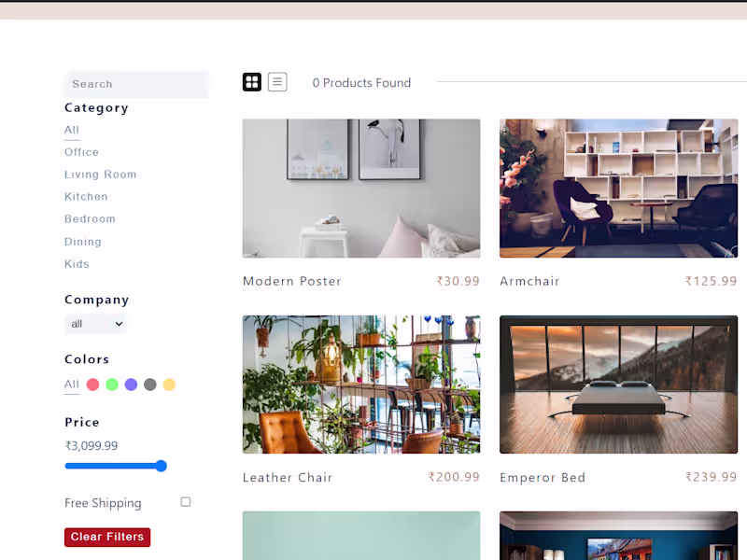Click the Clear Filters button
747x560 pixels.
[x=107, y=538]
